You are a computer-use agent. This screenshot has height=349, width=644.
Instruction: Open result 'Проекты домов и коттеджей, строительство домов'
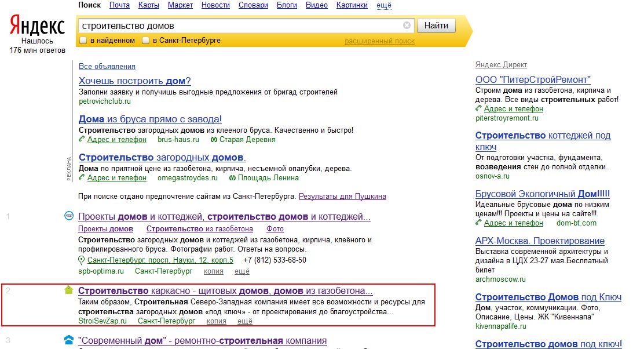(224, 216)
